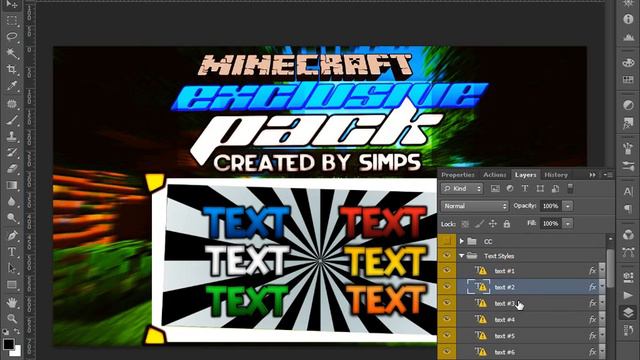
Task: Switch to the History tab
Action: tap(556, 175)
